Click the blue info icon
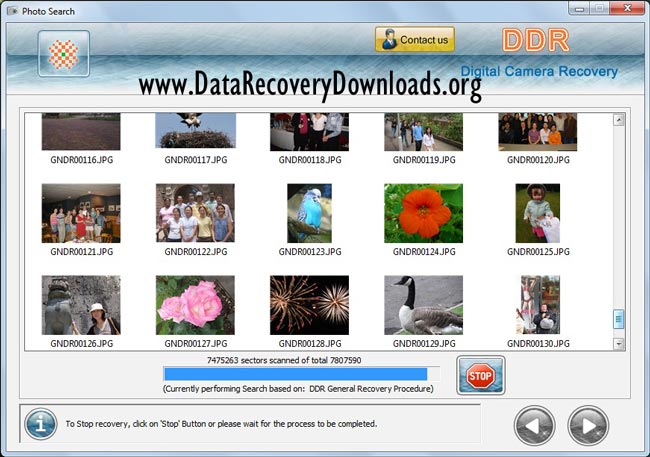Screen dimensions: 650x457 pyautogui.click(x=41, y=424)
